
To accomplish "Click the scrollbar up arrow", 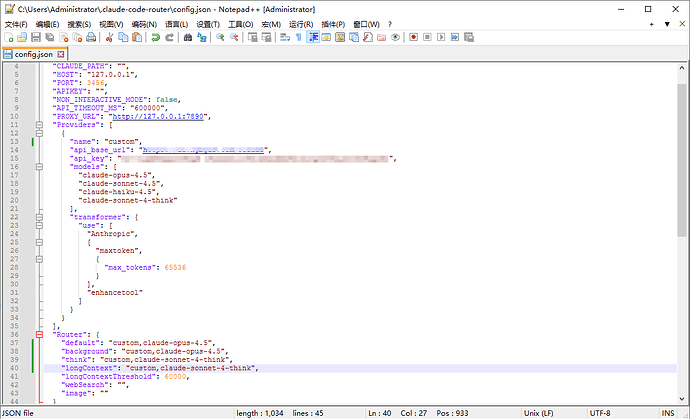I will [682, 68].
